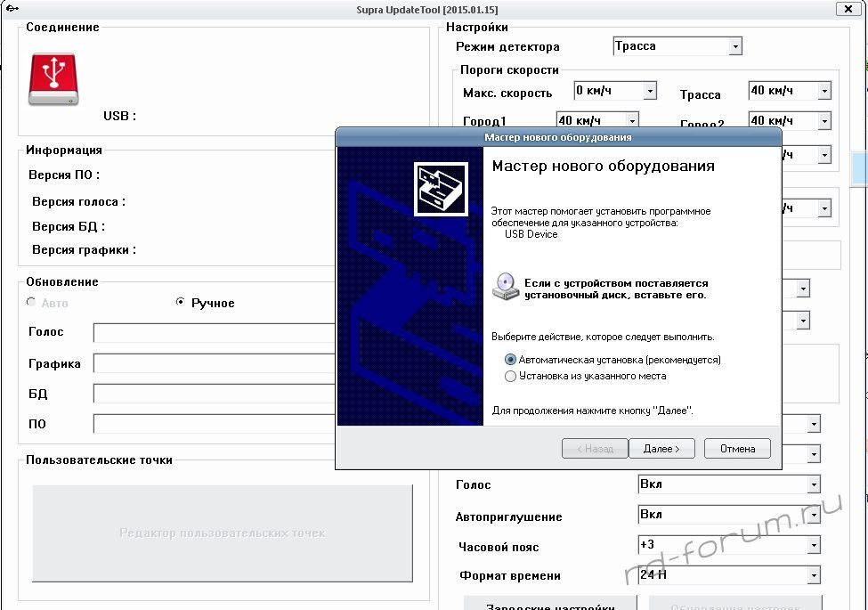Image resolution: width=868 pixels, height=610 pixels.
Task: Click the Графика file path field
Action: click(x=214, y=363)
